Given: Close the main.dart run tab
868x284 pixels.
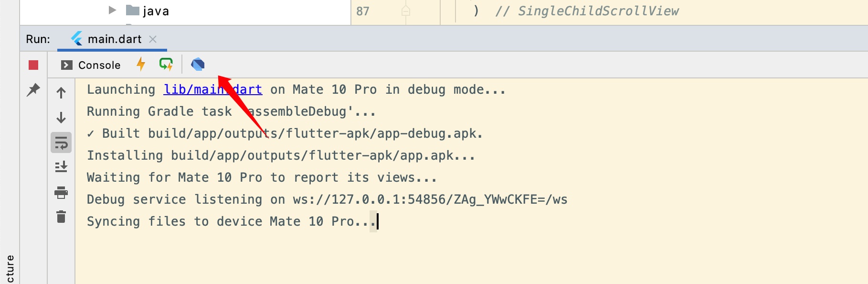Looking at the screenshot, I should [153, 39].
